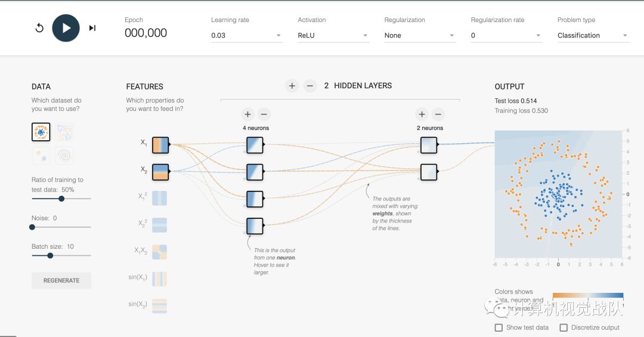Click the REGENERATE button
The image size is (644, 337).
[61, 280]
